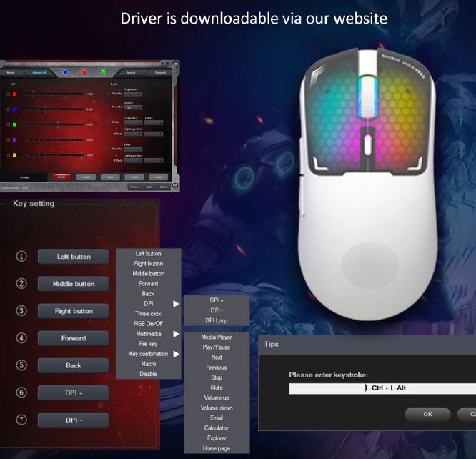Screen dimensions: 476x459
Task: Select the Blink LED radio option
Action: [x=109, y=122]
